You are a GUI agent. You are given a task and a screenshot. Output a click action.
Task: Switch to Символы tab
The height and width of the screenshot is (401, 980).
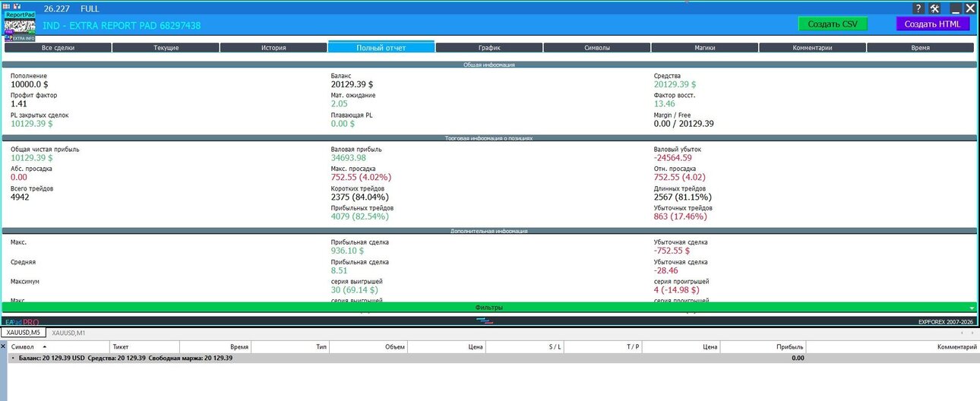(x=597, y=48)
